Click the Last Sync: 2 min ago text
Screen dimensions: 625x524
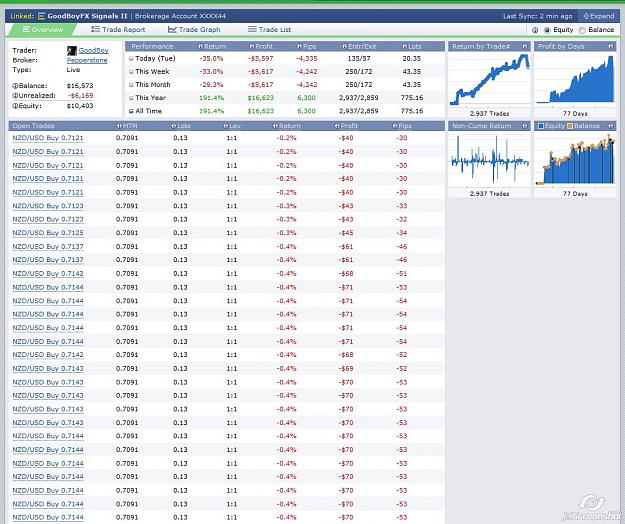pyautogui.click(x=538, y=16)
